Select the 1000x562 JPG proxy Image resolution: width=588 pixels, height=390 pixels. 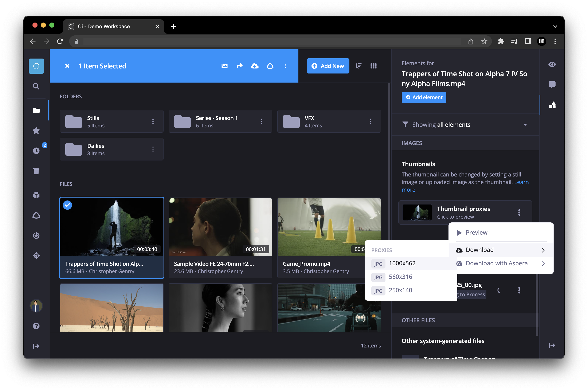click(411, 263)
